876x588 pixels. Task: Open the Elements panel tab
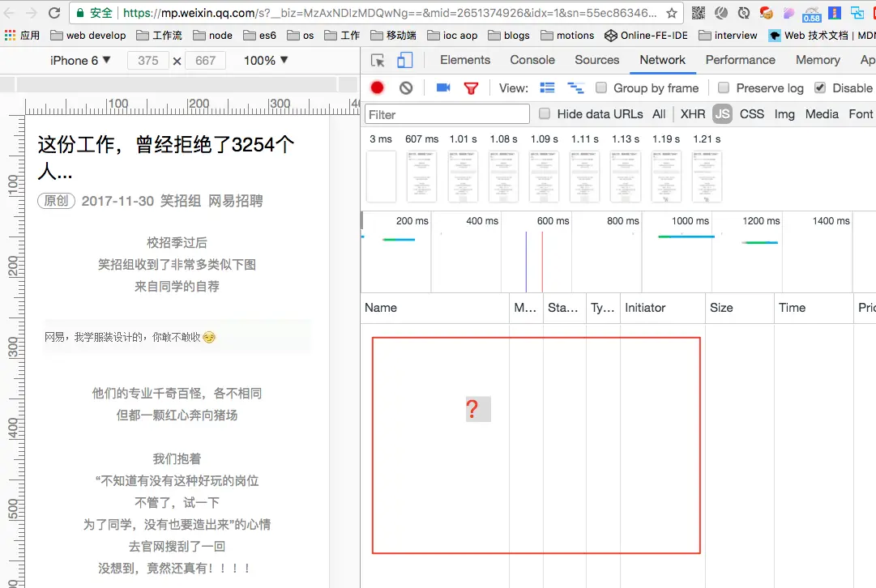point(465,60)
